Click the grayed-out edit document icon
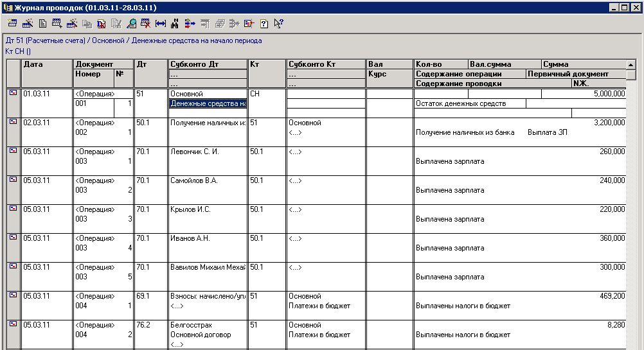Image resolution: width=644 pixels, height=350 pixels. (x=116, y=24)
